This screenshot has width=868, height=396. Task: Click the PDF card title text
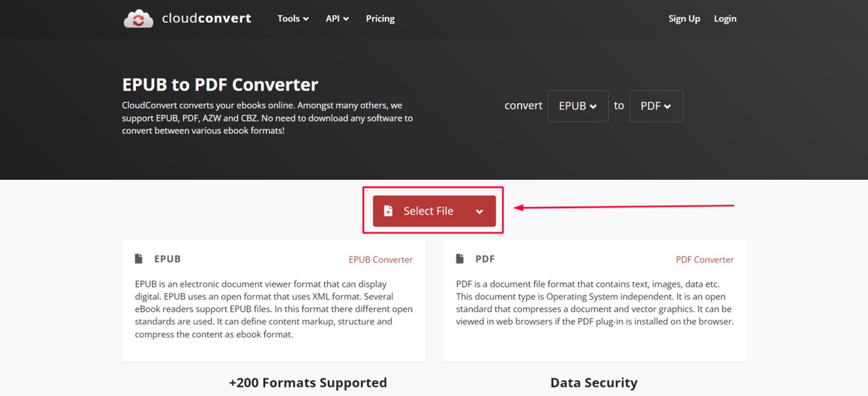[485, 259]
